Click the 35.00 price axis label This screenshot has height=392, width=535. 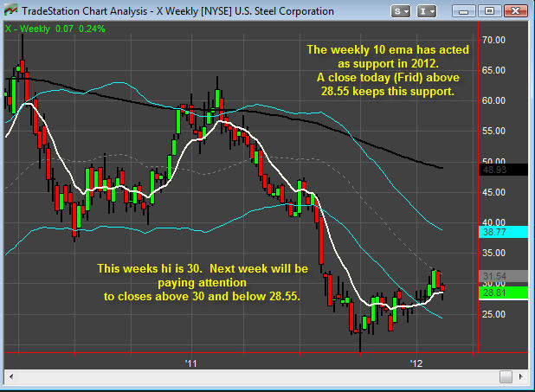click(x=493, y=254)
